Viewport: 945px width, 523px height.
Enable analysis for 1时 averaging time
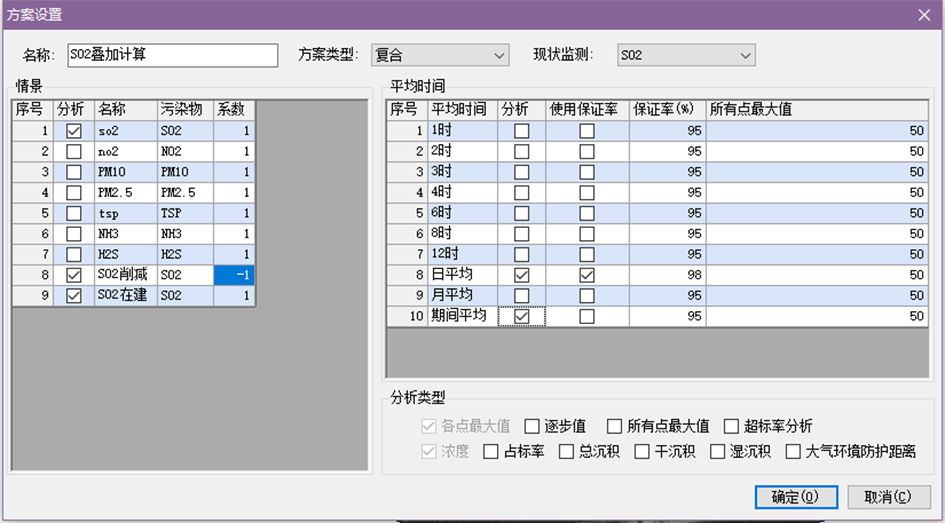click(x=521, y=131)
